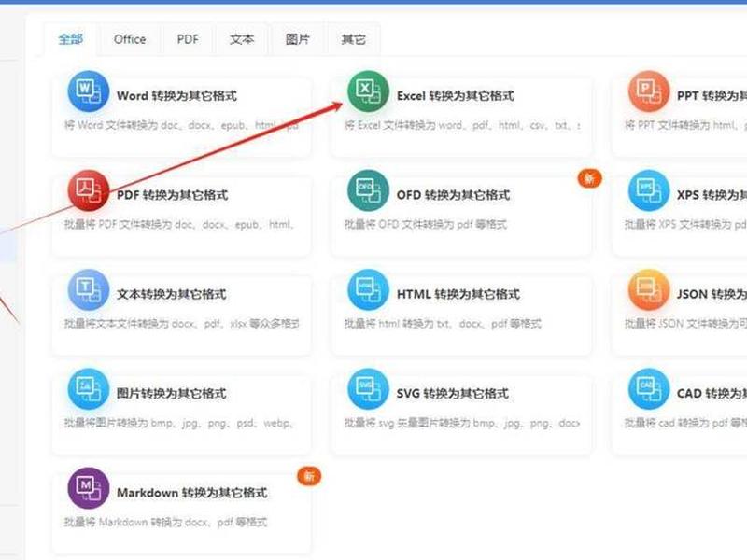Viewport: 747px width, 560px height.
Task: Click the PPT card title text
Action: [x=712, y=96]
